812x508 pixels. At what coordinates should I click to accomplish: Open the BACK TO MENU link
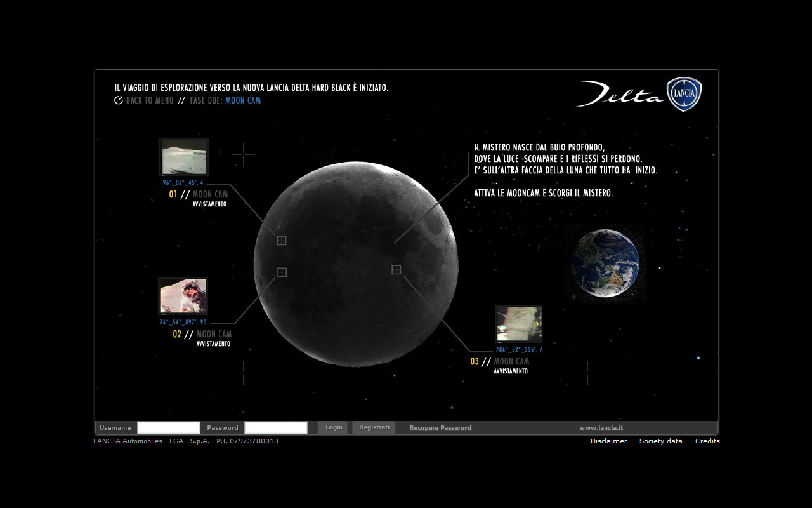150,100
